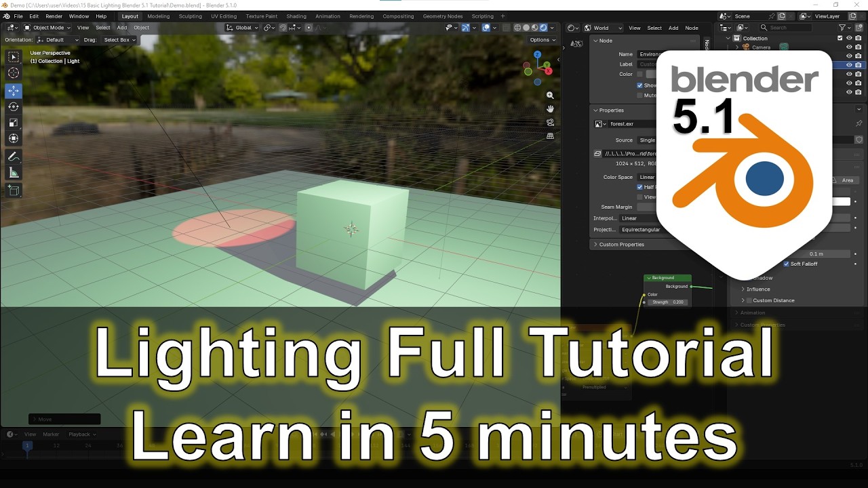The width and height of the screenshot is (868, 488).
Task: Open Playback popover in timeline
Action: click(82, 434)
